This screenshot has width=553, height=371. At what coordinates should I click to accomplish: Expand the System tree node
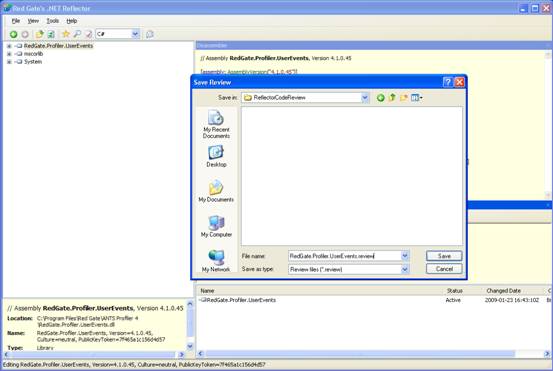coord(9,62)
